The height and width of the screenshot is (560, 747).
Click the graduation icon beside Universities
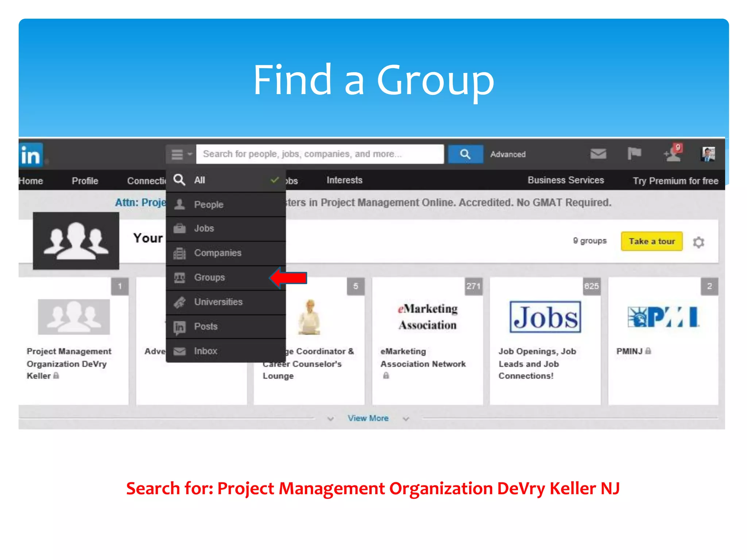[179, 302]
